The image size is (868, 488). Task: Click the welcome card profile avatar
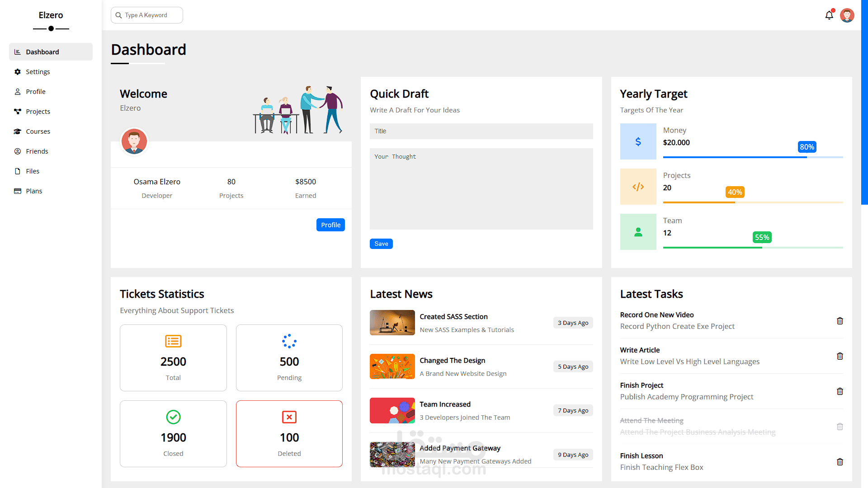point(134,141)
